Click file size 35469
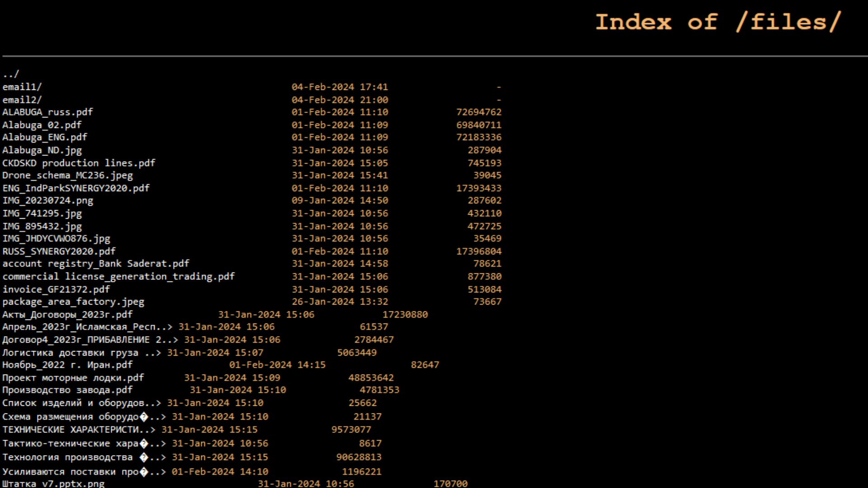 click(487, 238)
